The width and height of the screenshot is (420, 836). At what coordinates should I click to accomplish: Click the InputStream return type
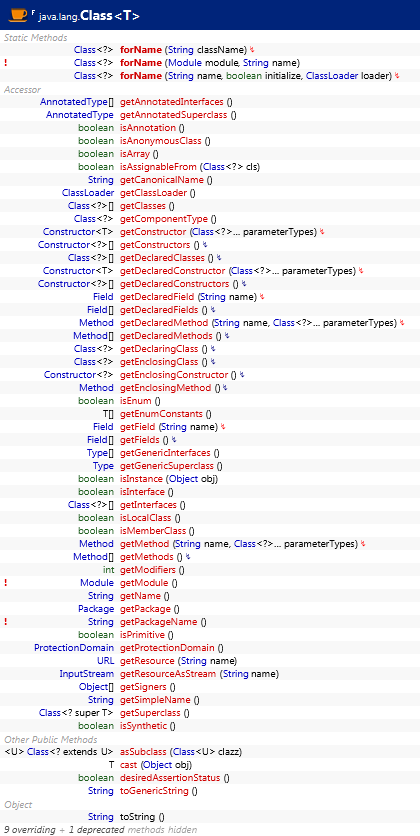click(x=86, y=674)
